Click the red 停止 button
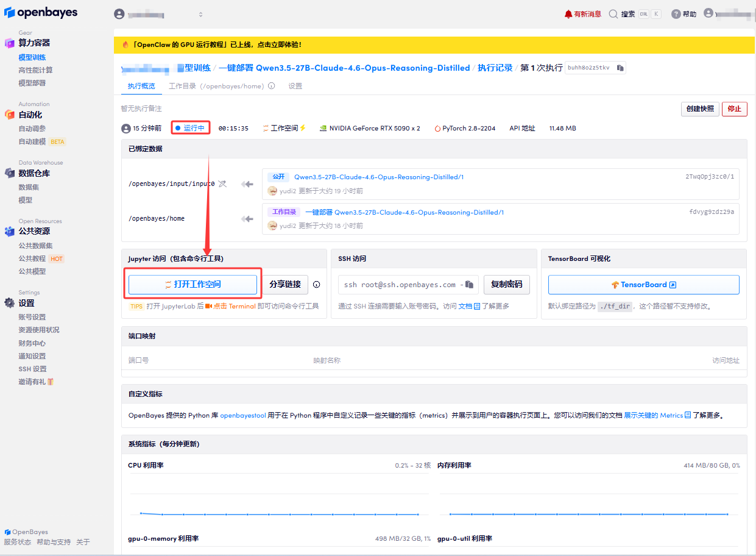 coord(735,109)
